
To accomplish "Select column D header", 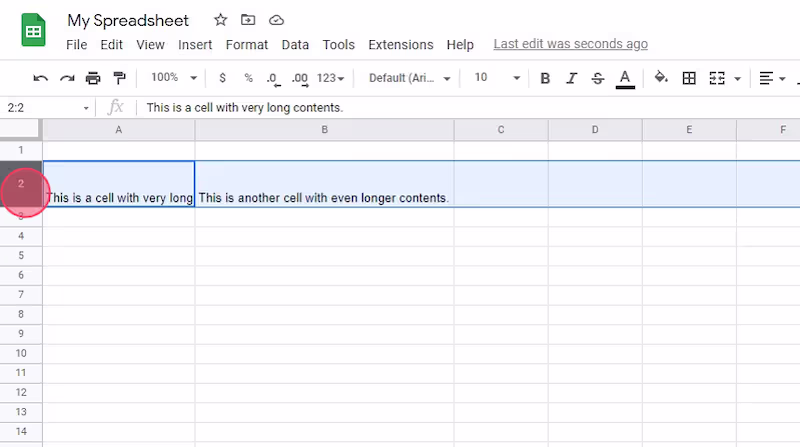I will coord(595,130).
